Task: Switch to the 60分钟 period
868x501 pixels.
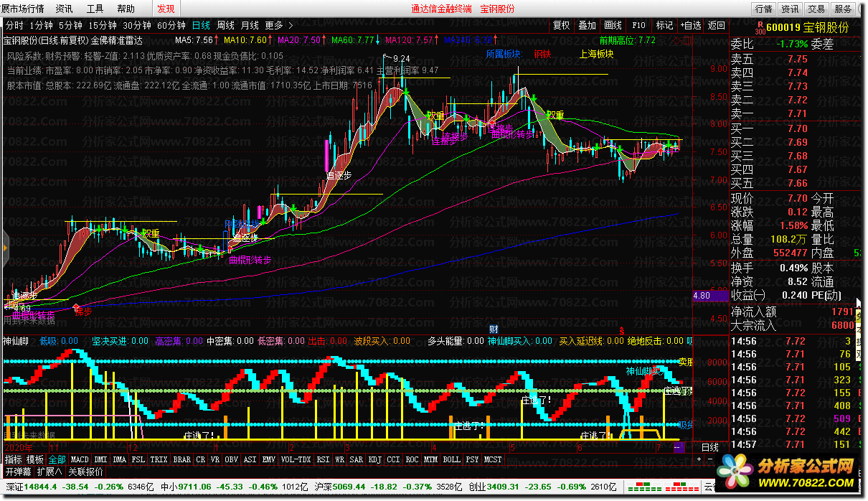Action: [171, 25]
